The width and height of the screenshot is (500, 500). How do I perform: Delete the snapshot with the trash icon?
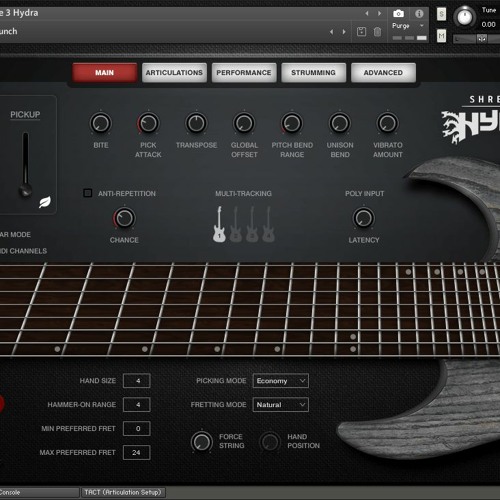[377, 32]
